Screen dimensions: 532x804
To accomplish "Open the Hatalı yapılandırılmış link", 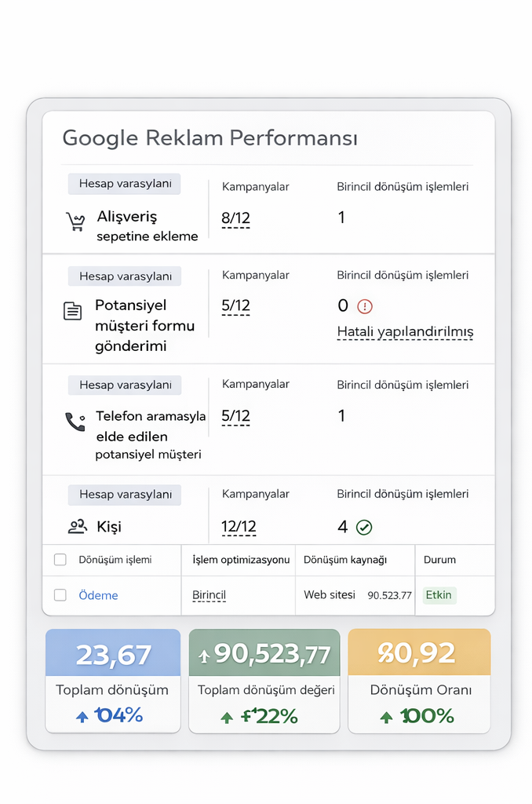I will (405, 332).
